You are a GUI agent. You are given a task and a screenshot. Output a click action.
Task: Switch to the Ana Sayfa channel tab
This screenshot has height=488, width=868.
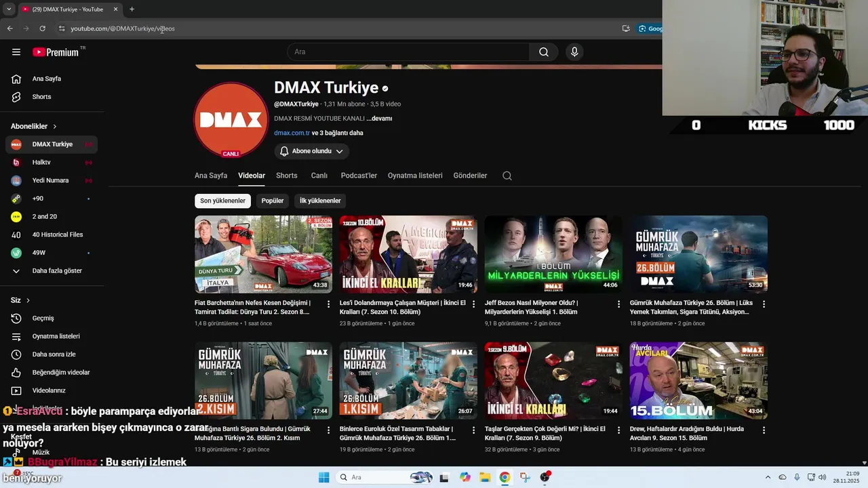[211, 176]
